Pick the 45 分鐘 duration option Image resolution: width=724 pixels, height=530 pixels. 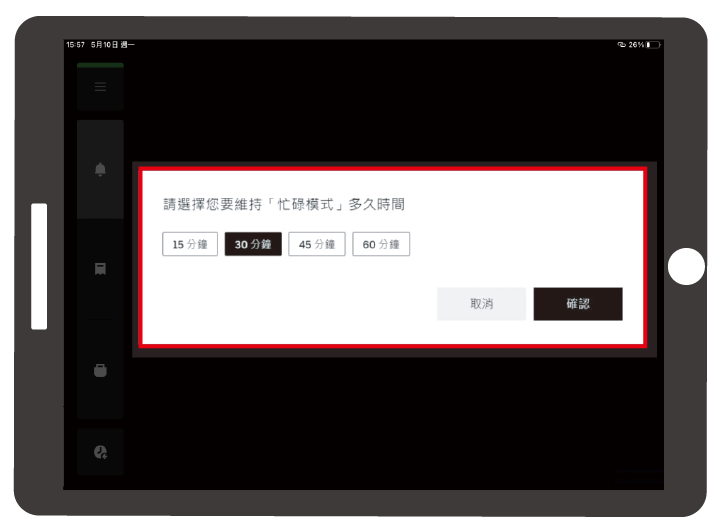click(317, 244)
